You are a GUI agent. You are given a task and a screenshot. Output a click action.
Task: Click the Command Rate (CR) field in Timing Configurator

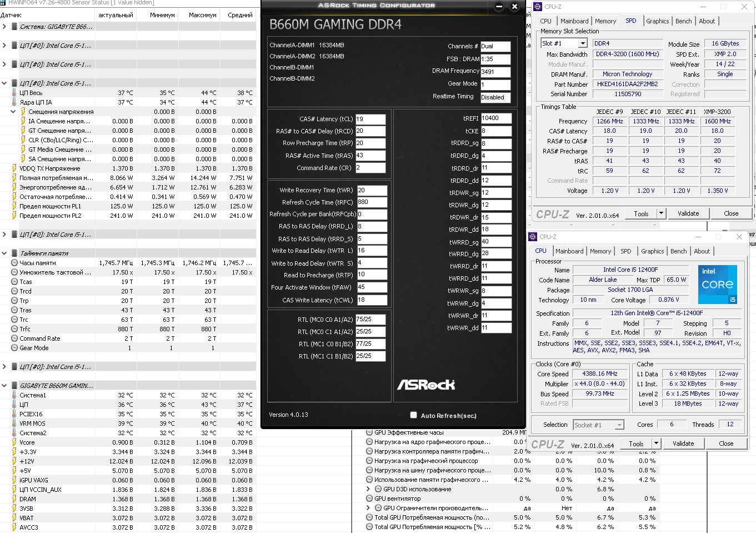pos(371,168)
